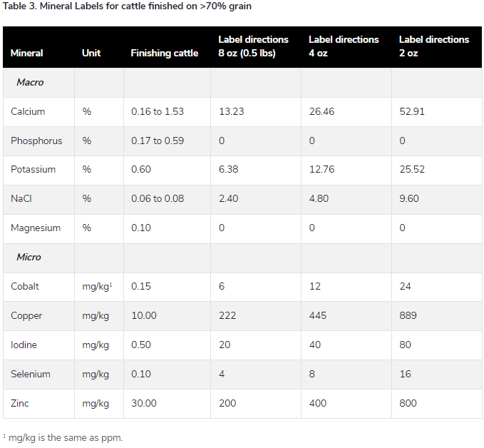This screenshot has height=448, width=484.
Task: Click the Zinc 400 value cell
Action: coord(317,404)
